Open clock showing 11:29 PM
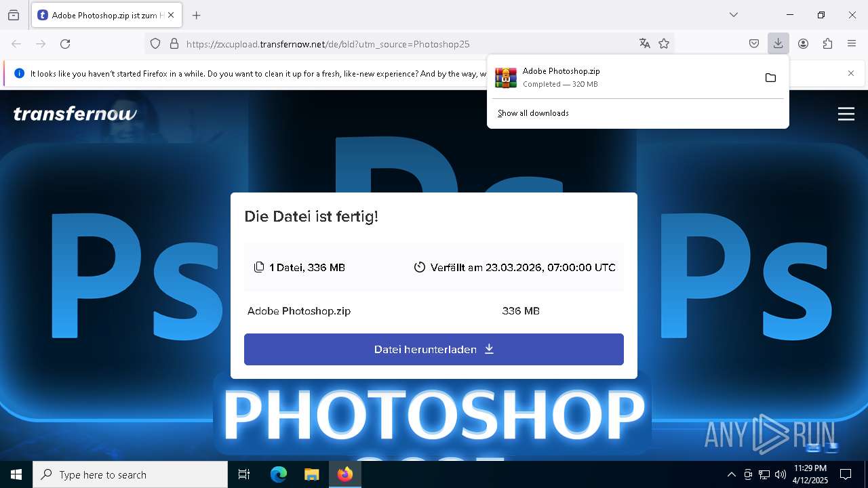The width and height of the screenshot is (868, 488). (810, 474)
